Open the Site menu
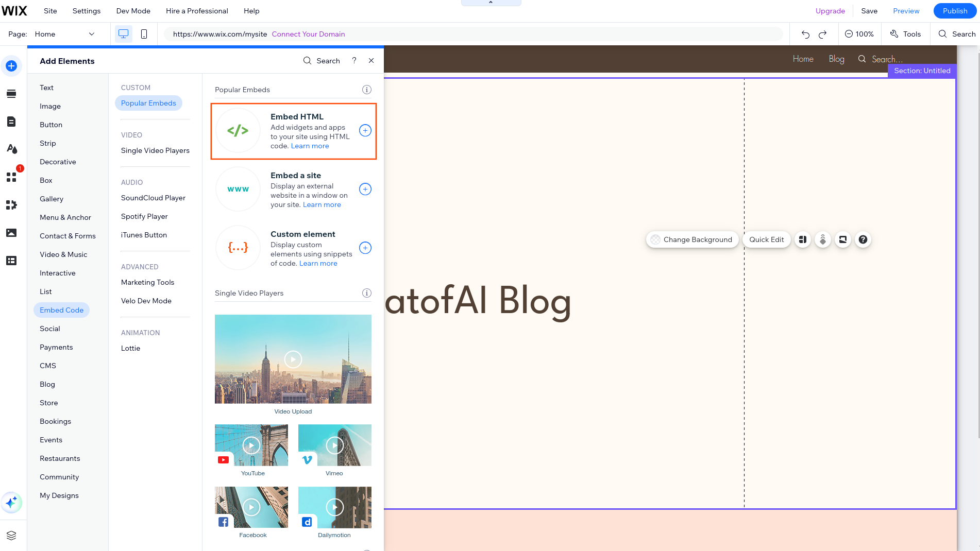 click(50, 11)
